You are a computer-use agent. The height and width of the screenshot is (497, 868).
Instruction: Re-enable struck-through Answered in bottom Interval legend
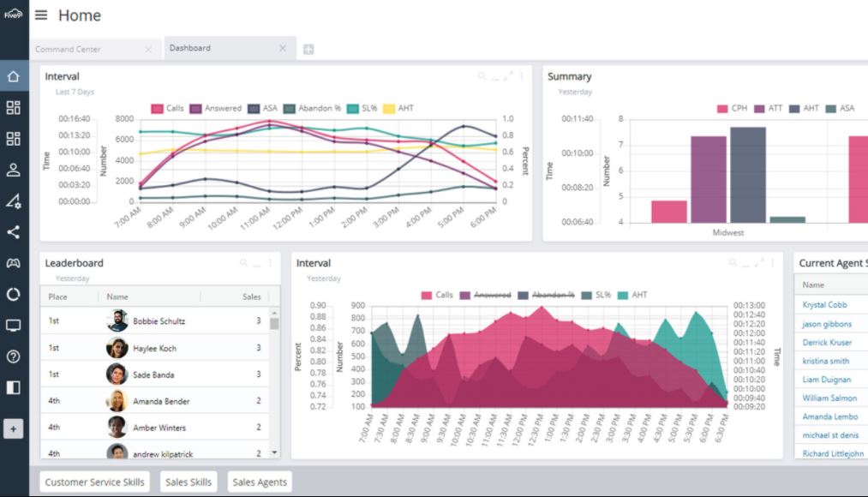tap(486, 295)
